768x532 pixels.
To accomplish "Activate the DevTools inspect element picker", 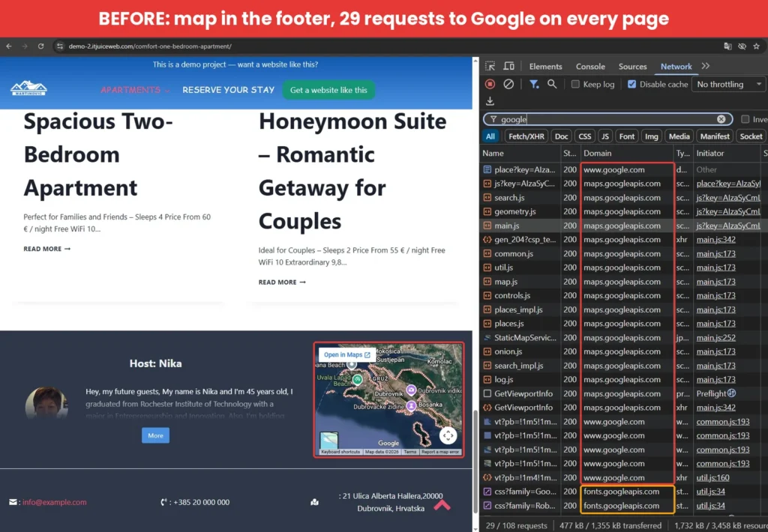I will pyautogui.click(x=490, y=66).
